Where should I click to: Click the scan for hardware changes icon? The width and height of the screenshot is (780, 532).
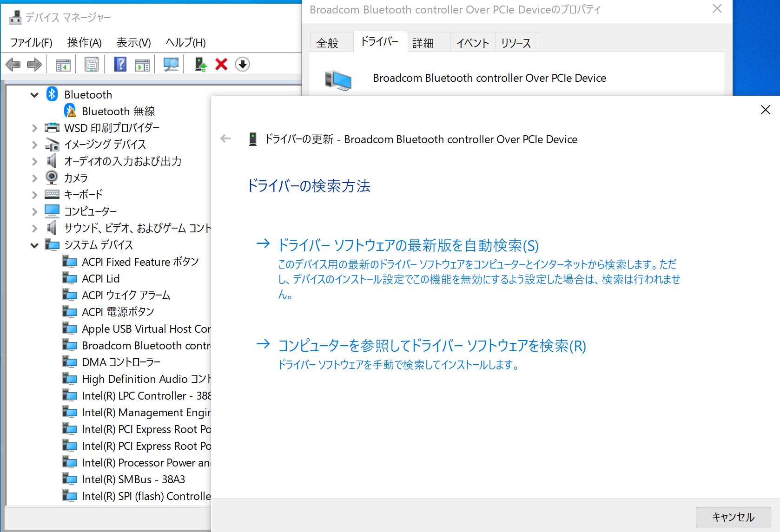point(171,64)
